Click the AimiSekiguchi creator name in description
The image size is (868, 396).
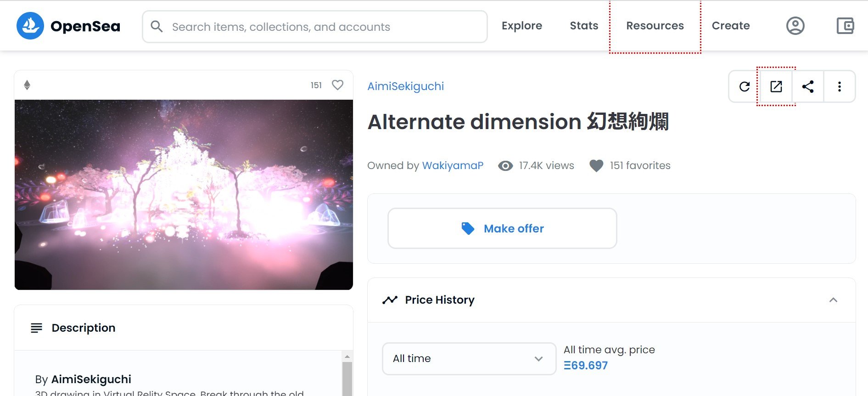tap(91, 379)
